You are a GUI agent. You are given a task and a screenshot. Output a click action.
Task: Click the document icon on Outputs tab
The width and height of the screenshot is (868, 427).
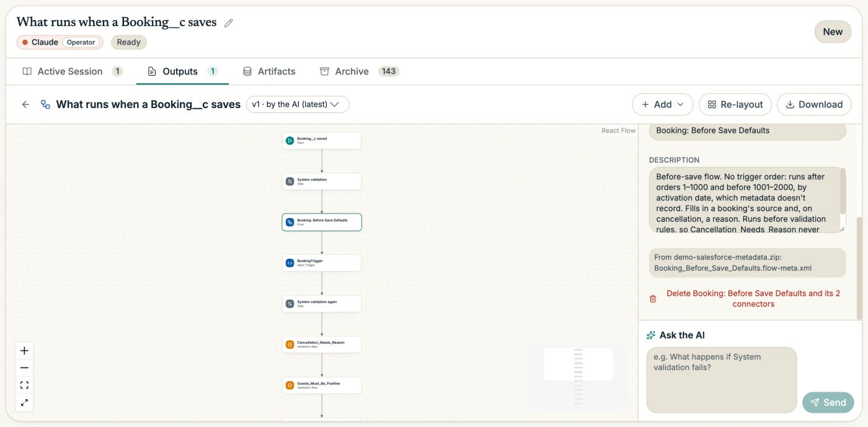[x=152, y=71]
